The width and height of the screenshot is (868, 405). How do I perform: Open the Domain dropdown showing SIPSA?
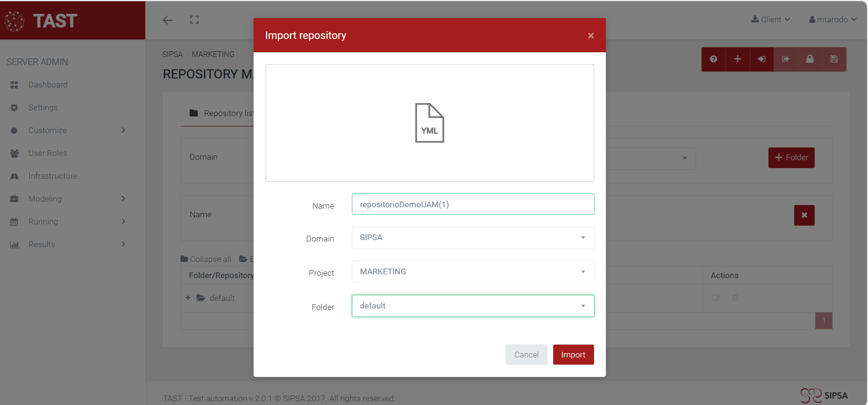pyautogui.click(x=472, y=238)
